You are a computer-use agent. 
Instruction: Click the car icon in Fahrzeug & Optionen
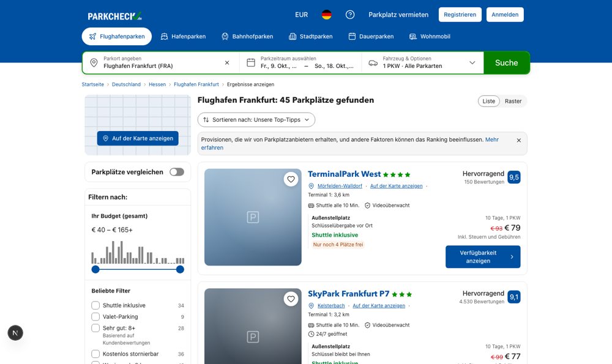[373, 63]
